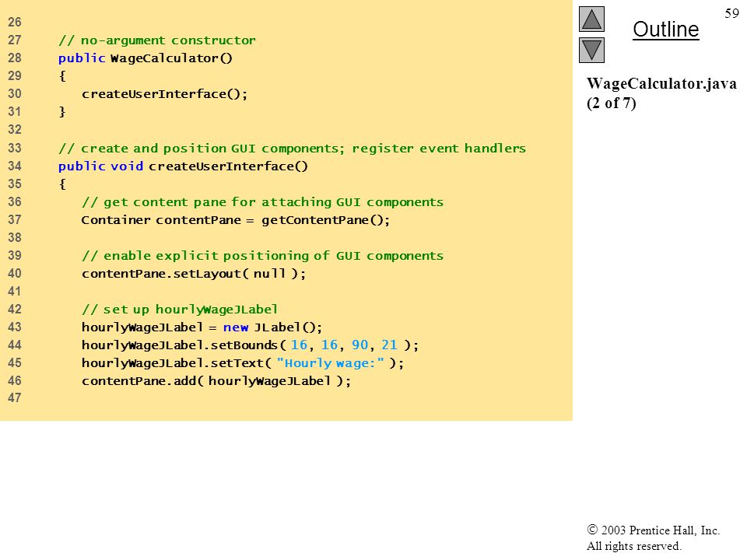Click "© 2003 Prentice Hall, Inc." copyright text

tap(653, 530)
